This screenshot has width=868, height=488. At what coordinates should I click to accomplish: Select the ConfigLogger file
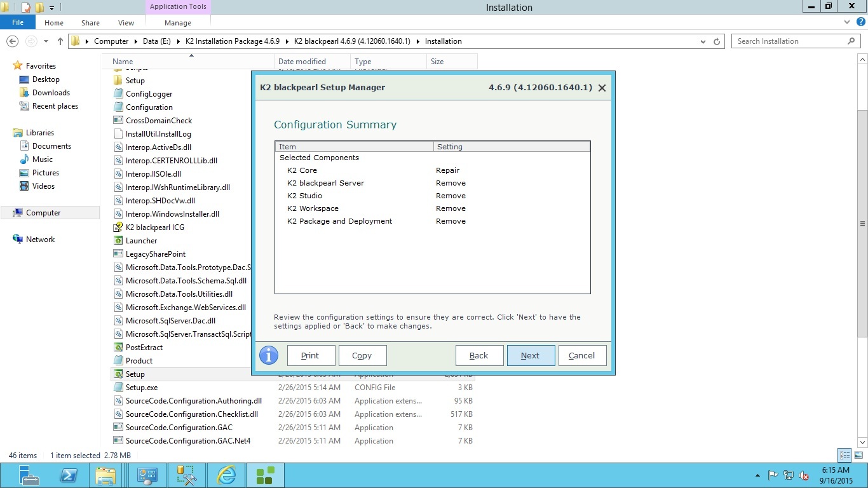149,94
